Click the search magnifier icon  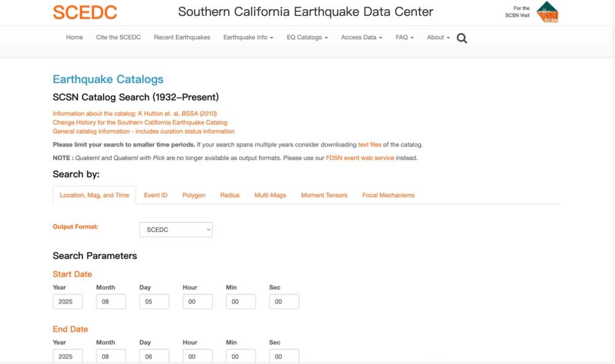(x=462, y=38)
